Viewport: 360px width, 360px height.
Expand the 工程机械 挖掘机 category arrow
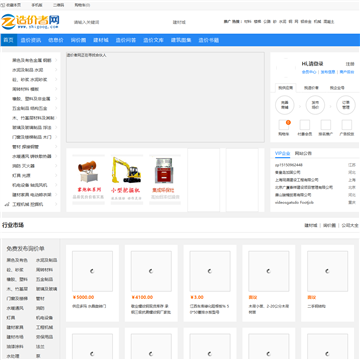click(56, 204)
